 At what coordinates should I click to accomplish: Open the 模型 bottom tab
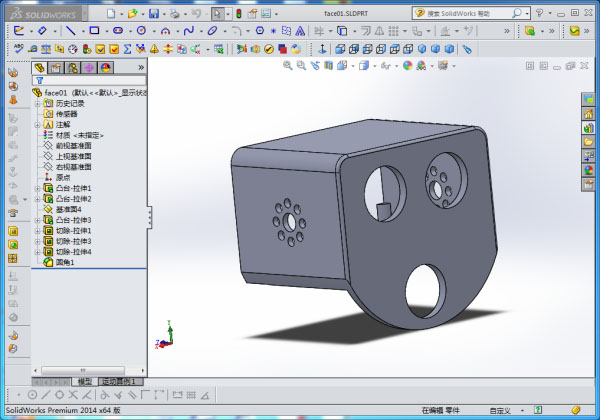pos(85,381)
